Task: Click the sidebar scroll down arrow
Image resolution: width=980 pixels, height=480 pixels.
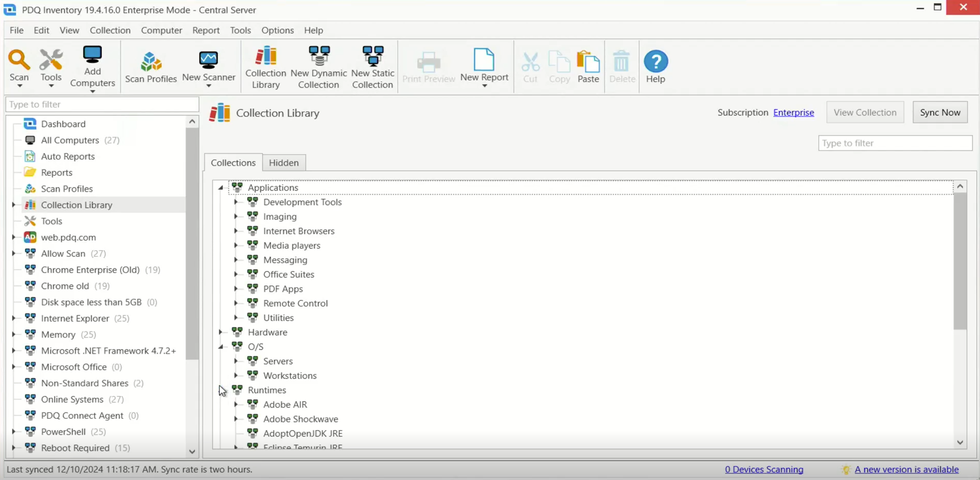Action: click(x=192, y=452)
